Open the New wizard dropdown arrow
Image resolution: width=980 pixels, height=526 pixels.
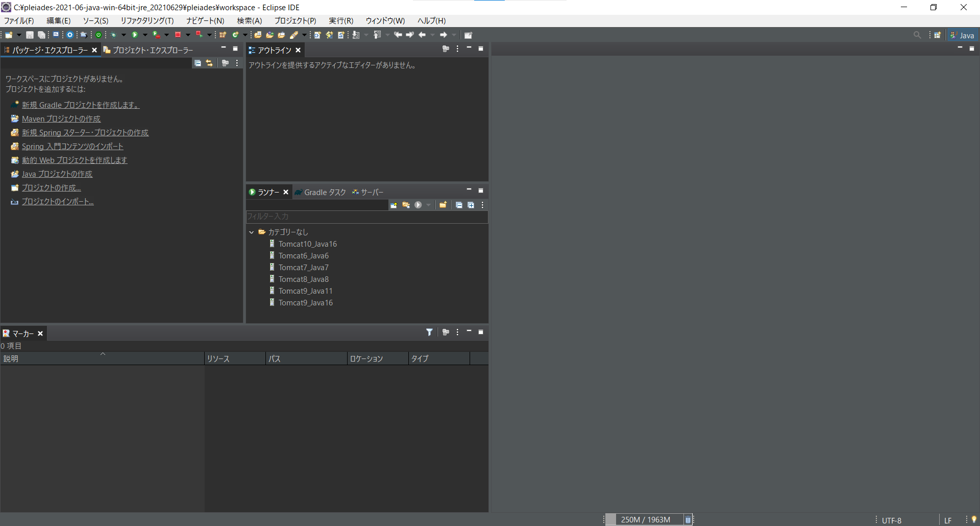click(19, 35)
